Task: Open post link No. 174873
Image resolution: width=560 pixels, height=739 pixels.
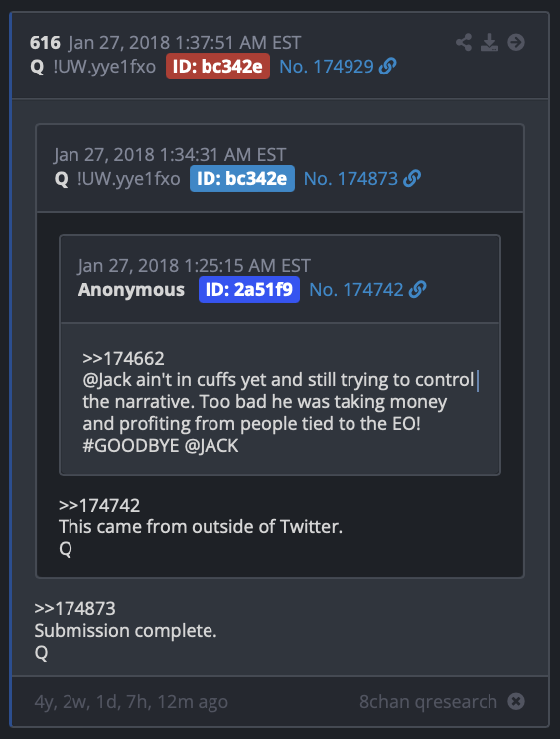Action: (350, 179)
